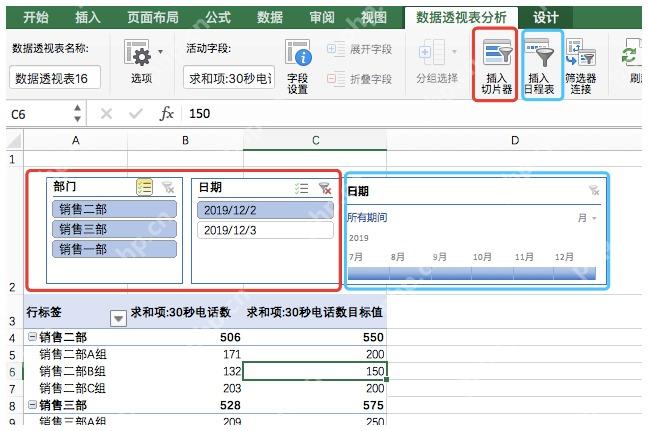This screenshot has height=431, width=648.
Task: Clear filter in 部门 slicer
Action: (x=168, y=187)
